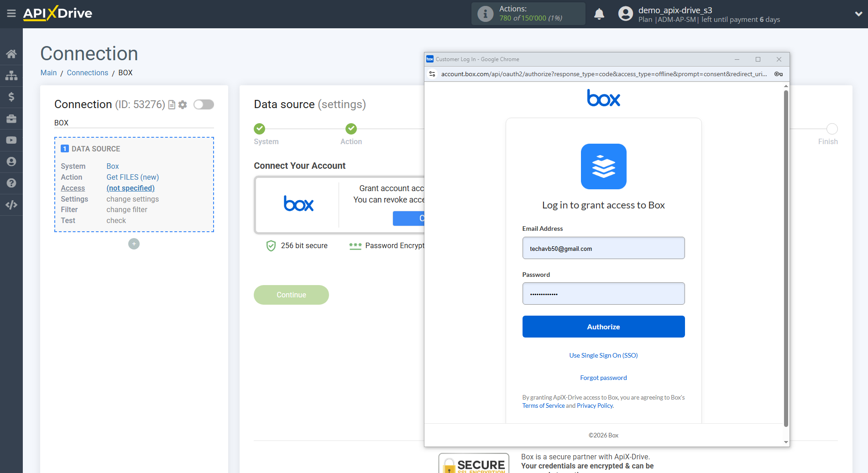Enable the connection toggle next to ID 53276
This screenshot has width=868, height=473.
point(204,104)
